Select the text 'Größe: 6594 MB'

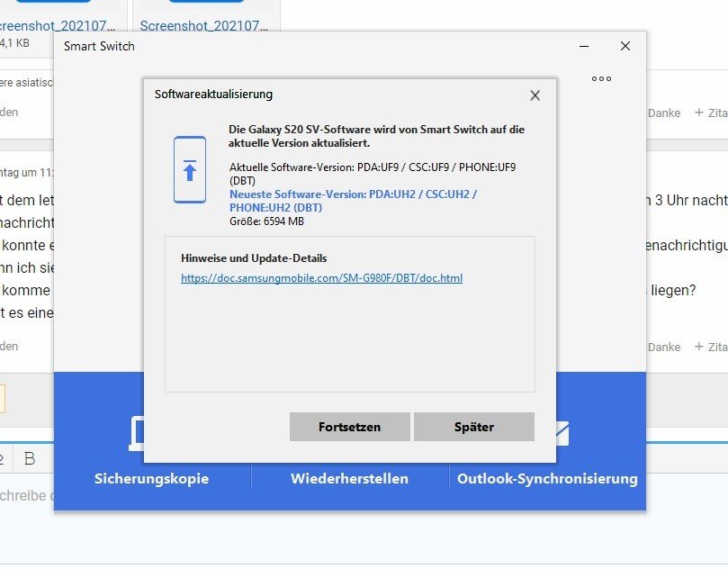(267, 221)
